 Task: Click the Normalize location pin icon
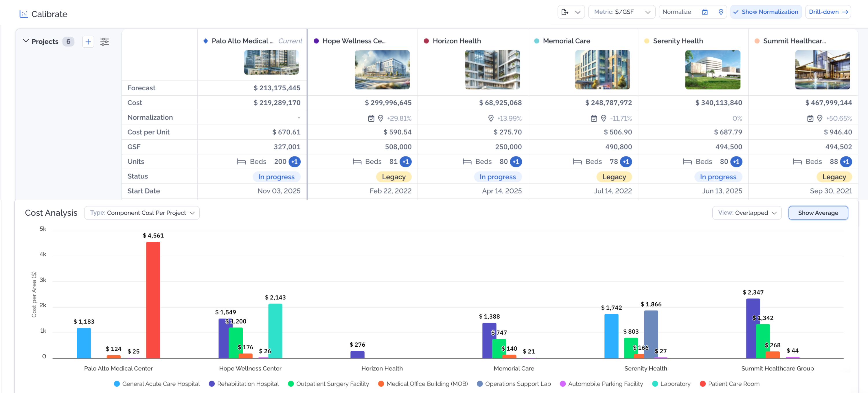click(x=721, y=12)
